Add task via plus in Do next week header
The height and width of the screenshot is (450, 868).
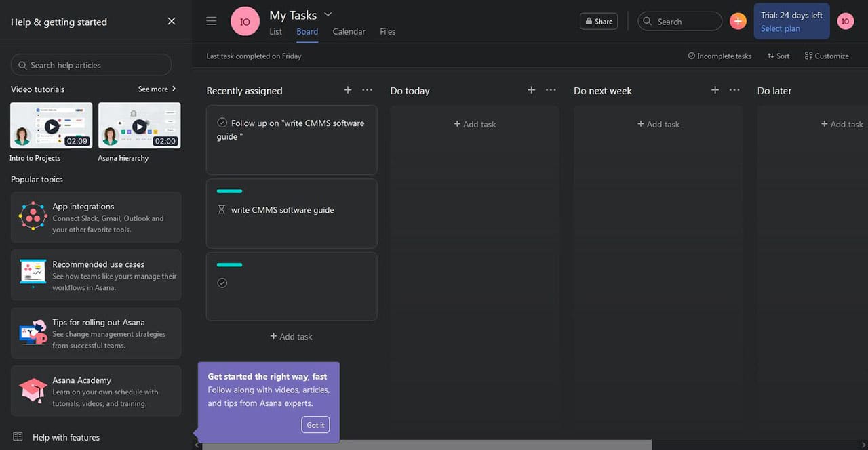click(x=715, y=90)
